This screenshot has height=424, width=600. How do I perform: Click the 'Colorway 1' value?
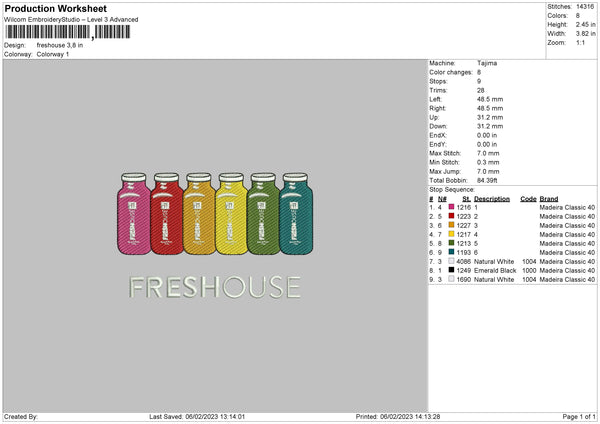[x=53, y=54]
